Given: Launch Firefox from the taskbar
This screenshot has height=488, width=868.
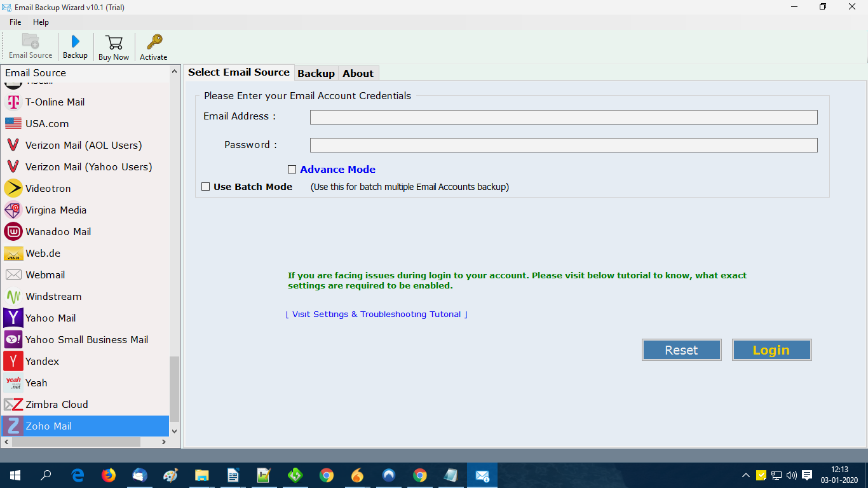Looking at the screenshot, I should point(109,475).
